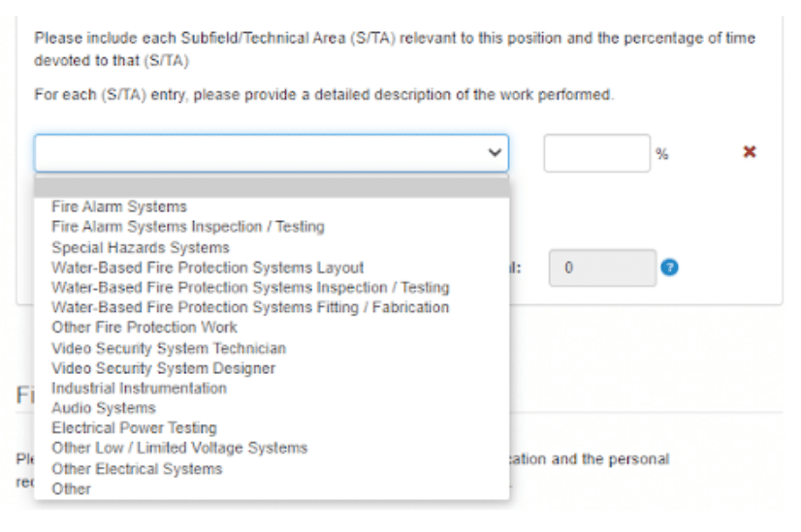
Task: Select Water-Based Fire Protection Systems Fitting / Fabrication
Action: (250, 307)
